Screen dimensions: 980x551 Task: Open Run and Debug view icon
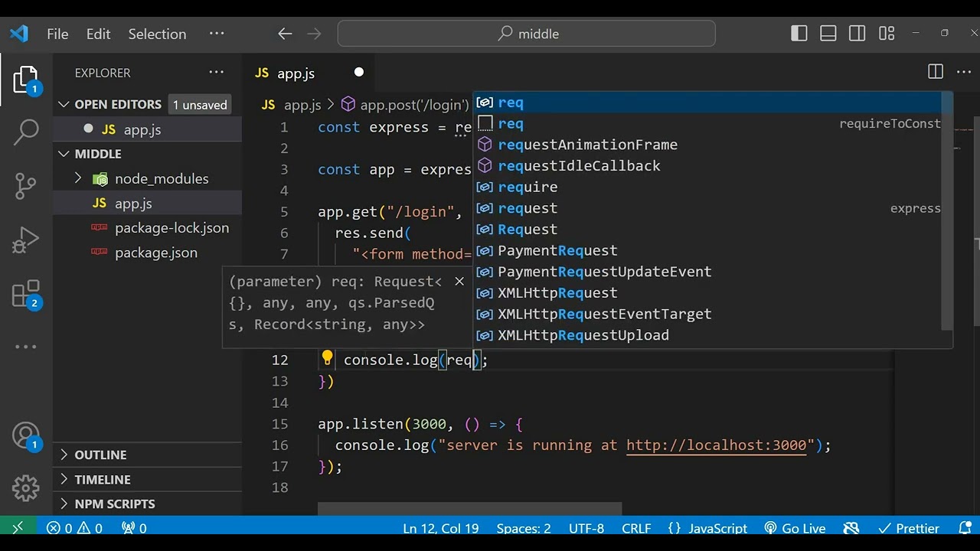(x=26, y=240)
